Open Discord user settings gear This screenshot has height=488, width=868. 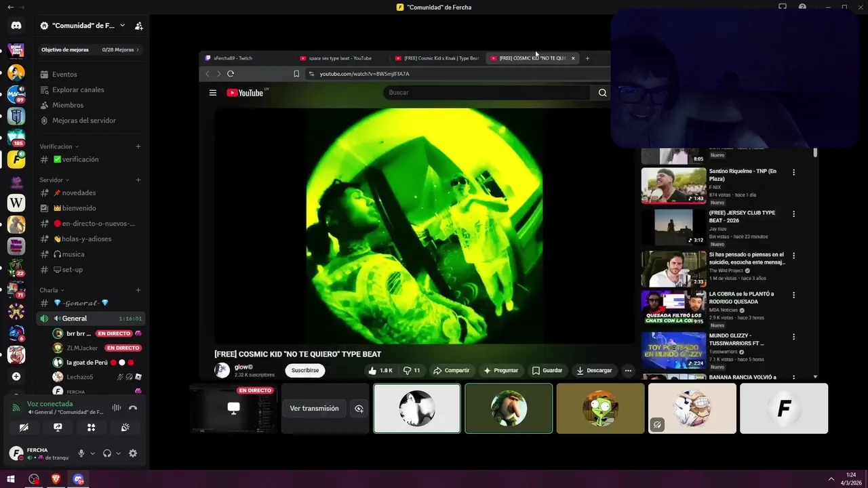pyautogui.click(x=133, y=453)
